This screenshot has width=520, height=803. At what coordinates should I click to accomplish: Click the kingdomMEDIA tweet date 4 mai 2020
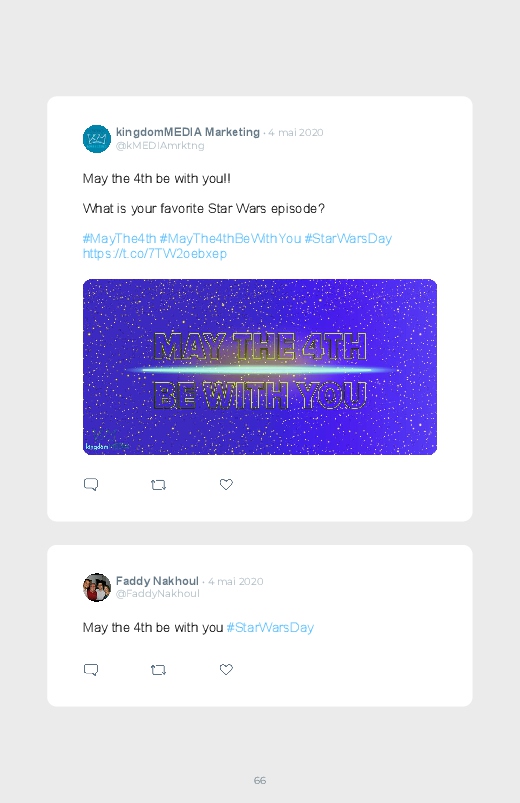coord(296,133)
